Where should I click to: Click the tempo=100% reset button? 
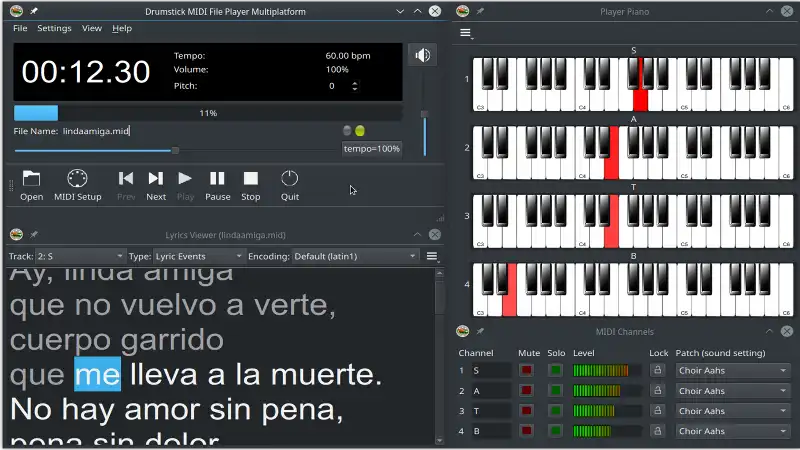(371, 149)
